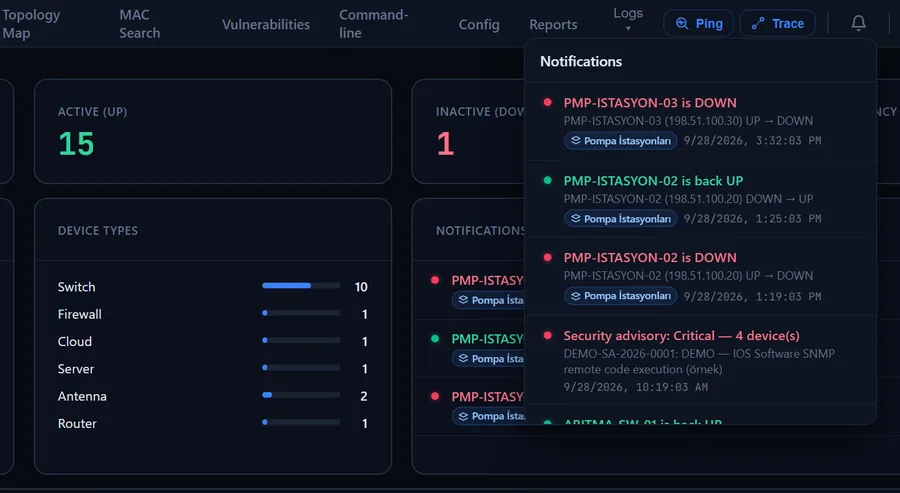The width and height of the screenshot is (900, 493).
Task: Click layers icon in 1:25:03 PM Pompa tag
Action: coord(576,219)
